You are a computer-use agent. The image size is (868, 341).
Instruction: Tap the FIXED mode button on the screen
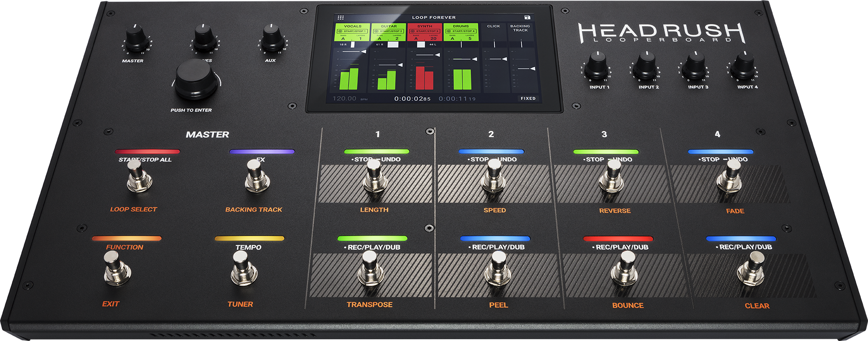click(528, 98)
